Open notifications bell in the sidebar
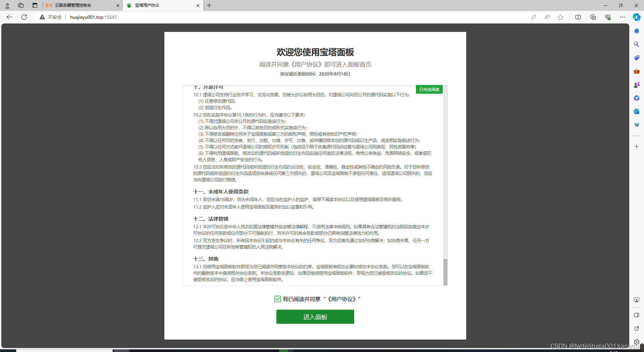This screenshot has height=352, width=644. [x=636, y=31]
